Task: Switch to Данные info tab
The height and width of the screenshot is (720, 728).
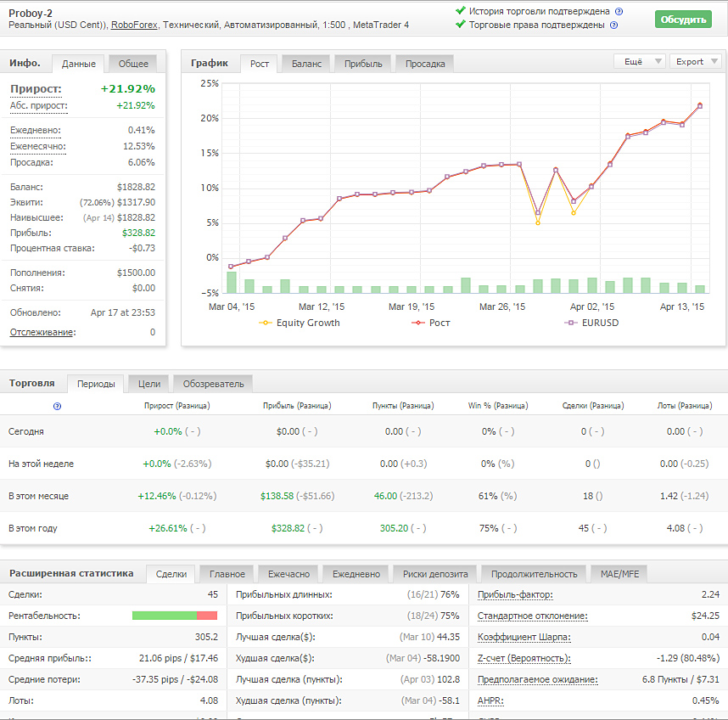Action: pyautogui.click(x=78, y=64)
